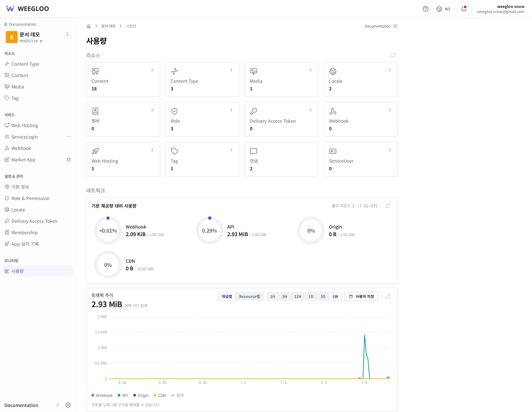The width and height of the screenshot is (532, 412).
Task: Switch chart view to Resource별
Action: click(x=249, y=296)
